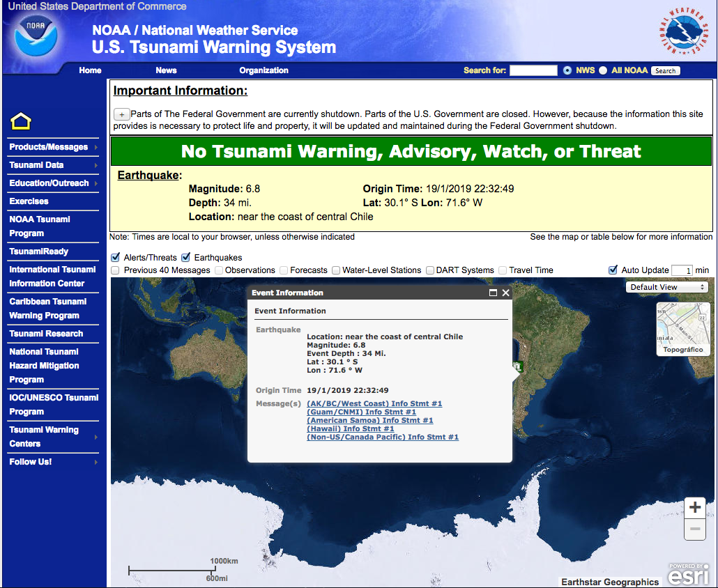Screen dimensions: 718x588
Task: Open the yellow home house icon
Action: (21, 121)
